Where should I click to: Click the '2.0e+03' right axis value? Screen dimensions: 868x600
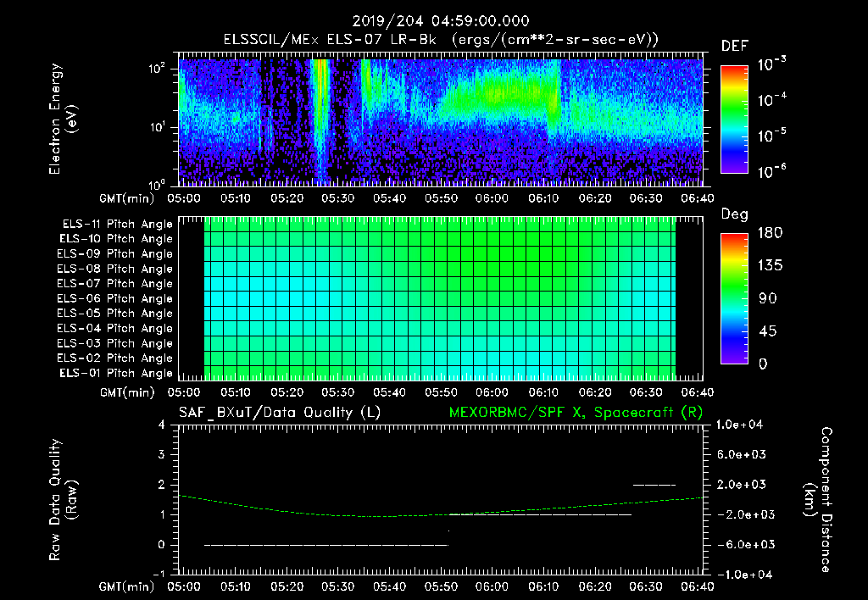[742, 484]
